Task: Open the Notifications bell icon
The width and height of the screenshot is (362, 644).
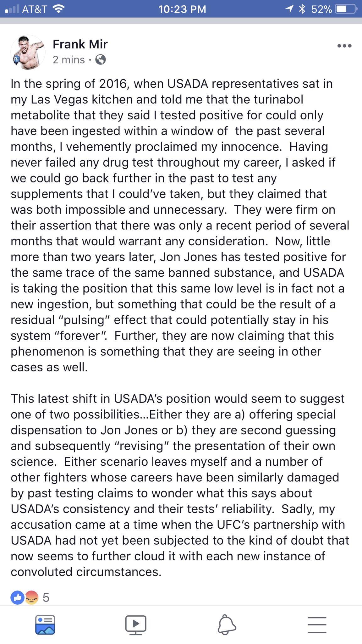Action: click(x=227, y=625)
